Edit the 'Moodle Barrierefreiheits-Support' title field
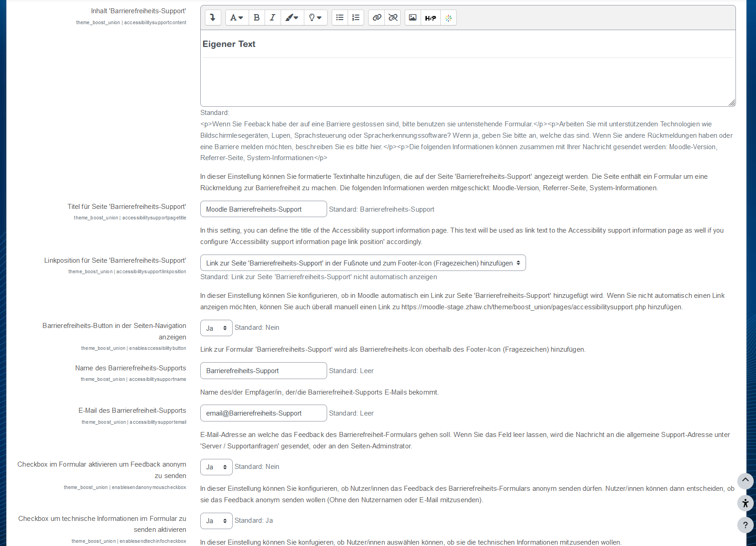The height and width of the screenshot is (546, 756). (x=264, y=209)
